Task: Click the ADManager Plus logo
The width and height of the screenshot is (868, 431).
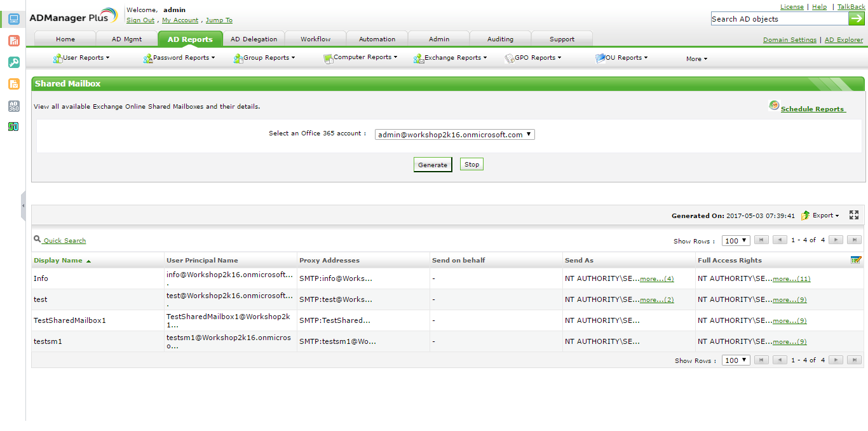Action: (x=74, y=17)
